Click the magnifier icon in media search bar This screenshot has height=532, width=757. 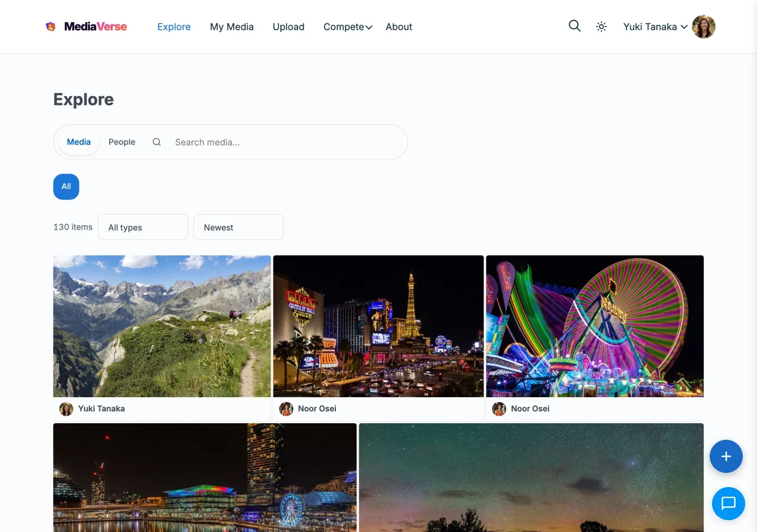pyautogui.click(x=157, y=142)
